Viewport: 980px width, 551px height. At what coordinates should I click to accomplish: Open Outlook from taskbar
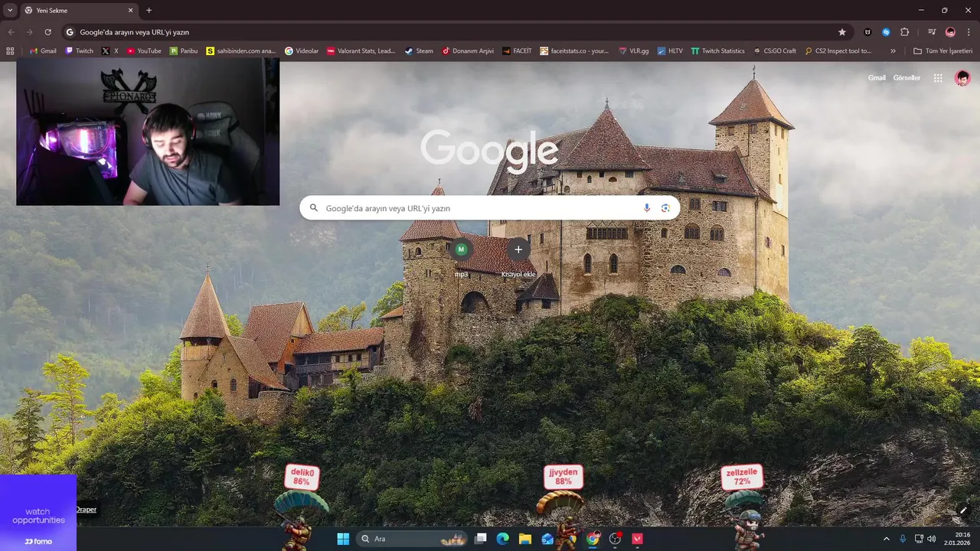click(547, 539)
